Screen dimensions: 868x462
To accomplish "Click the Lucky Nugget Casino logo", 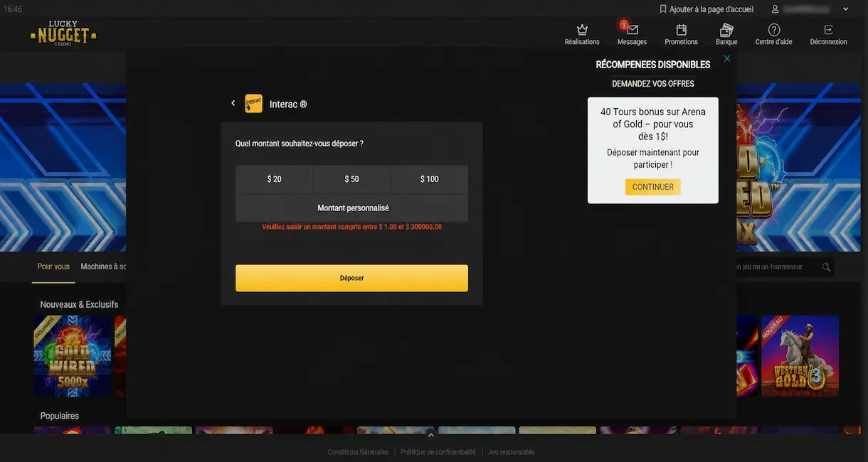I will (63, 33).
